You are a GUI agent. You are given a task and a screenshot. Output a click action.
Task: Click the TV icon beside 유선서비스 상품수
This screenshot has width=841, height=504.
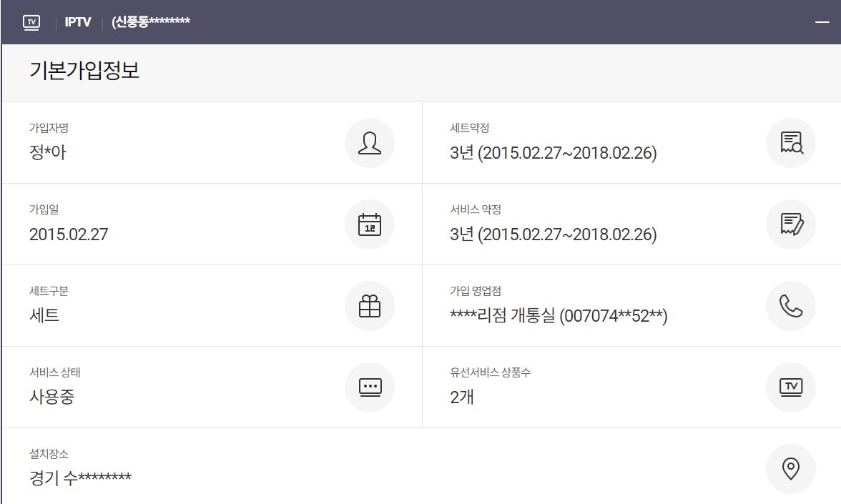(790, 387)
